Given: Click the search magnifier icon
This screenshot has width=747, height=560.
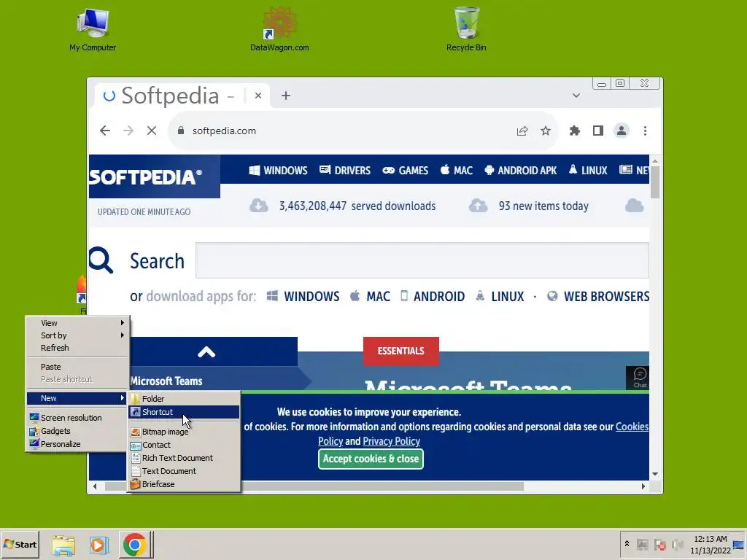Looking at the screenshot, I should (101, 260).
